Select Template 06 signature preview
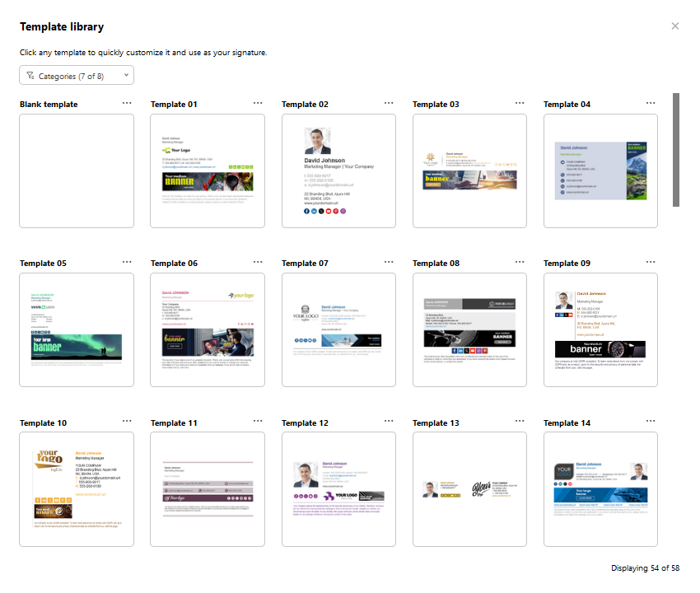Viewport: 700px width, 593px height. (208, 329)
